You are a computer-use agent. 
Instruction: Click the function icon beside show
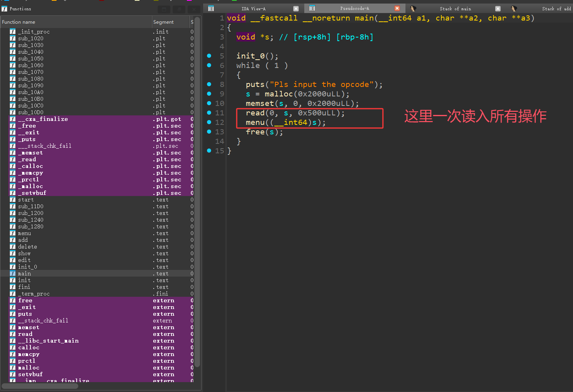click(x=13, y=253)
